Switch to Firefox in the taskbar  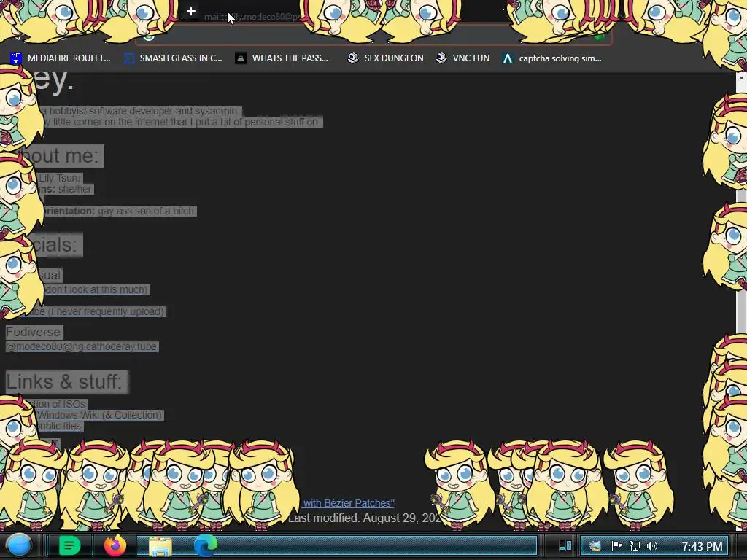click(x=115, y=545)
